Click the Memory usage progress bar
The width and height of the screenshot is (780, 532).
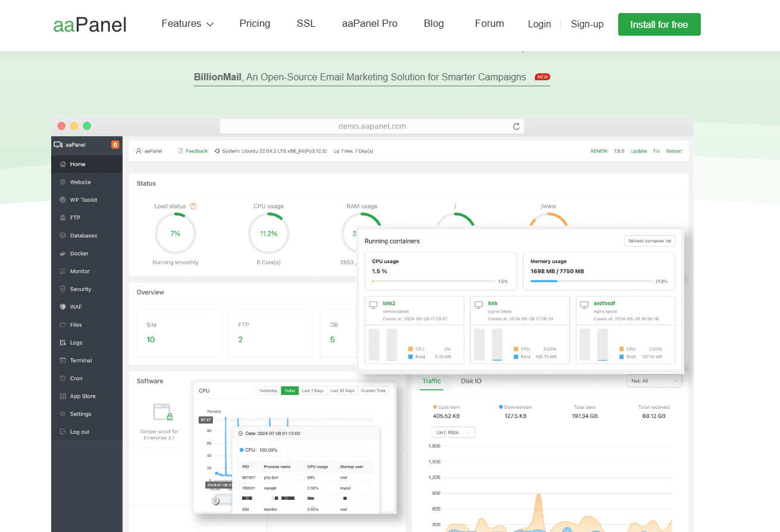(x=591, y=281)
